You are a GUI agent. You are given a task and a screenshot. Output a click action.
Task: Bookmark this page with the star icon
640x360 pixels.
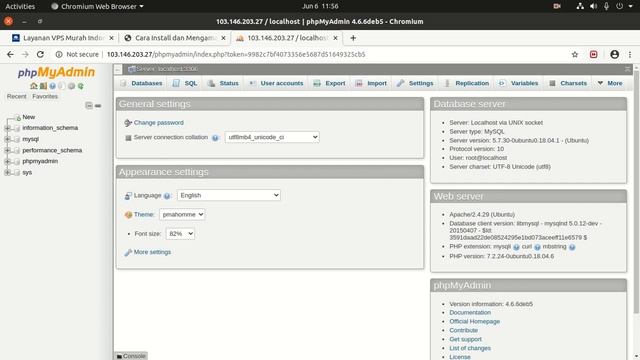coord(575,54)
